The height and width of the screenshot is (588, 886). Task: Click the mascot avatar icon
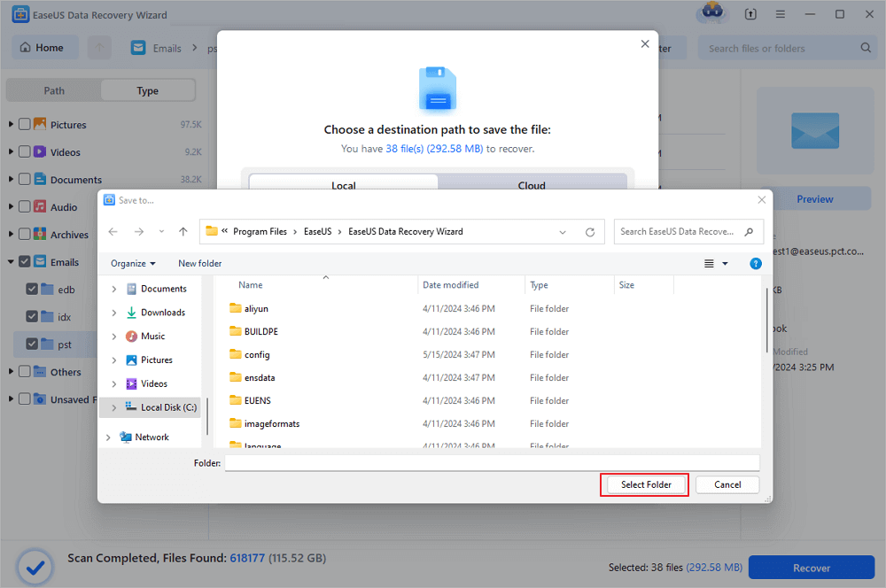point(712,12)
